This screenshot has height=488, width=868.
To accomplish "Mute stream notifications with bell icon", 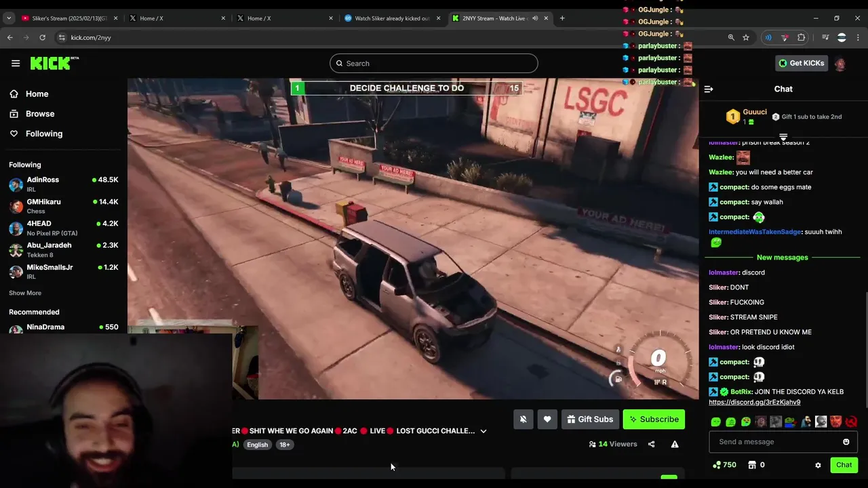I will [x=523, y=420].
